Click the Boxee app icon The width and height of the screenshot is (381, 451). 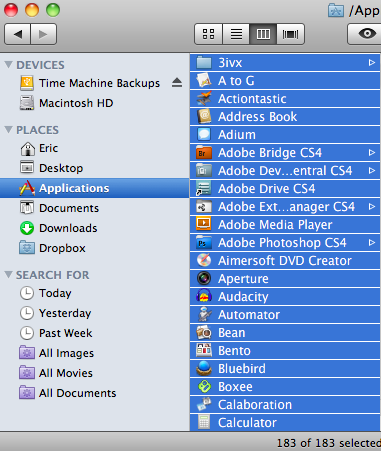point(204,386)
